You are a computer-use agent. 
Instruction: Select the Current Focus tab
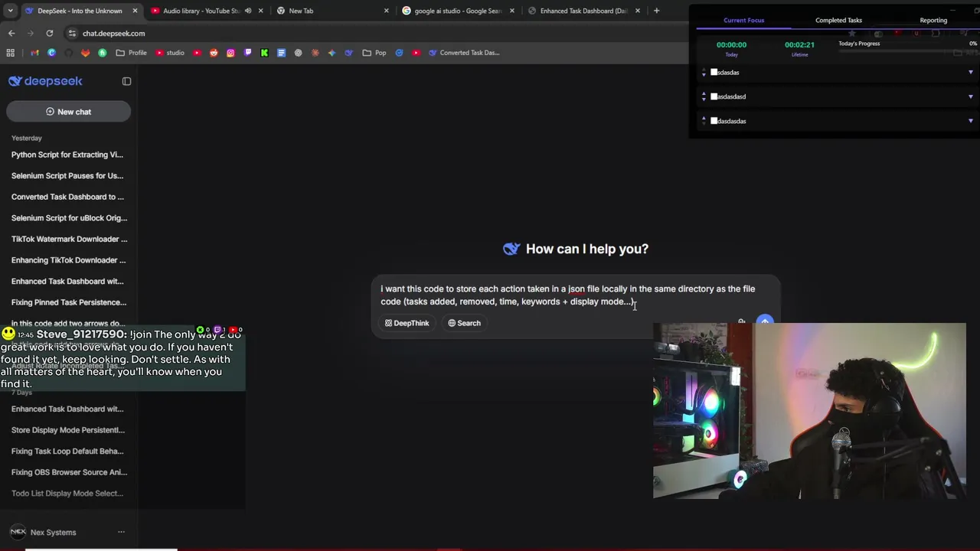(743, 20)
